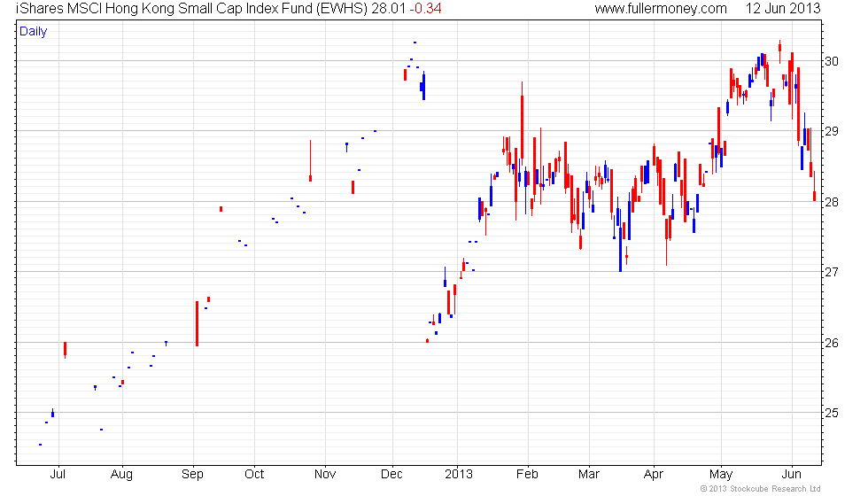Click the '2013' x-axis label

tap(459, 475)
